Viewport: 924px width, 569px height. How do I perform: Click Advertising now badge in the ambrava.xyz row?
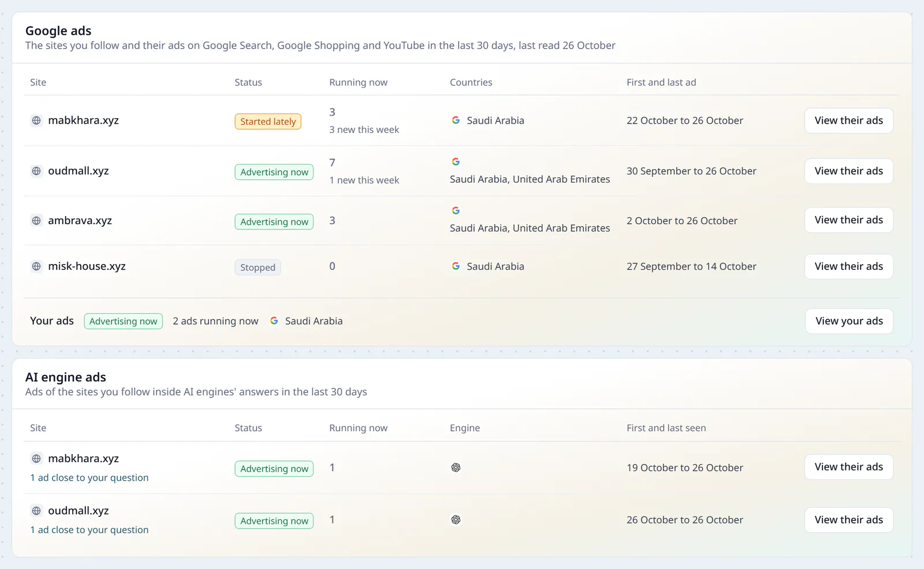point(274,222)
